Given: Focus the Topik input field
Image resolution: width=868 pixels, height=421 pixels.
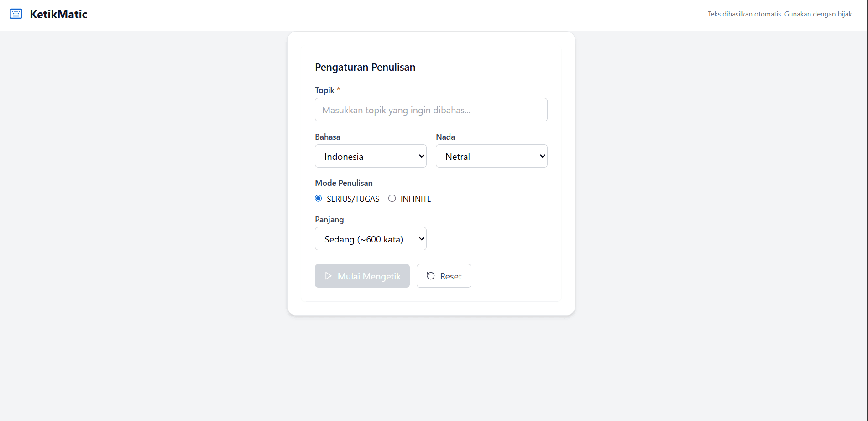Looking at the screenshot, I should pyautogui.click(x=431, y=110).
